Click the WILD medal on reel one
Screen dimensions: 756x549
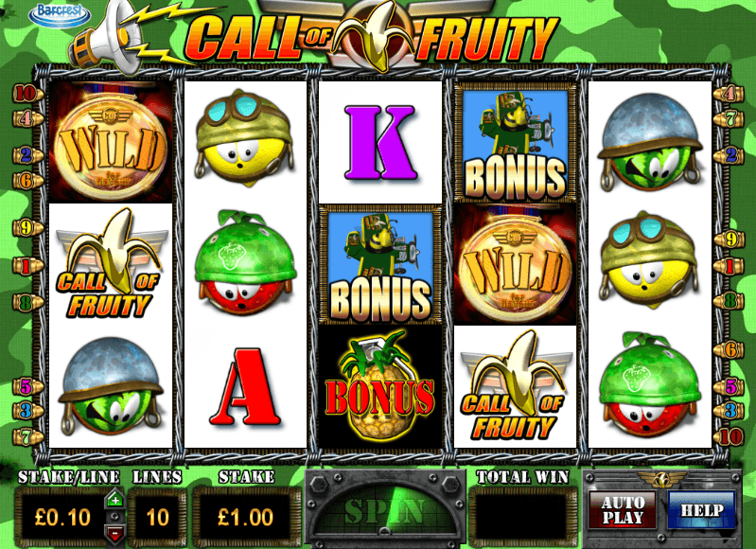tap(111, 142)
